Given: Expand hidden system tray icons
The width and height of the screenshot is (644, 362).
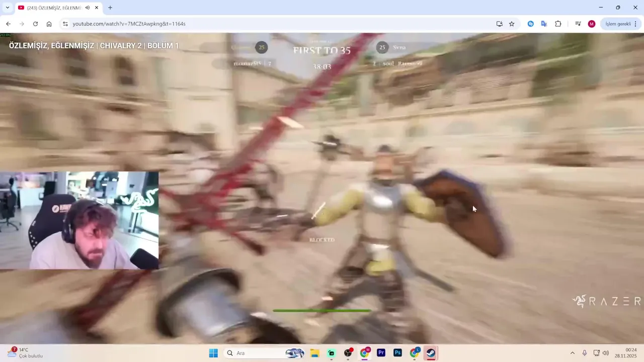Looking at the screenshot, I should [x=572, y=353].
